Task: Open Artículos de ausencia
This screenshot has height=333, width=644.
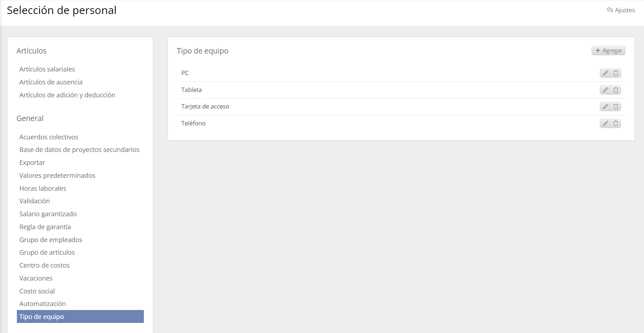Action: (x=51, y=82)
